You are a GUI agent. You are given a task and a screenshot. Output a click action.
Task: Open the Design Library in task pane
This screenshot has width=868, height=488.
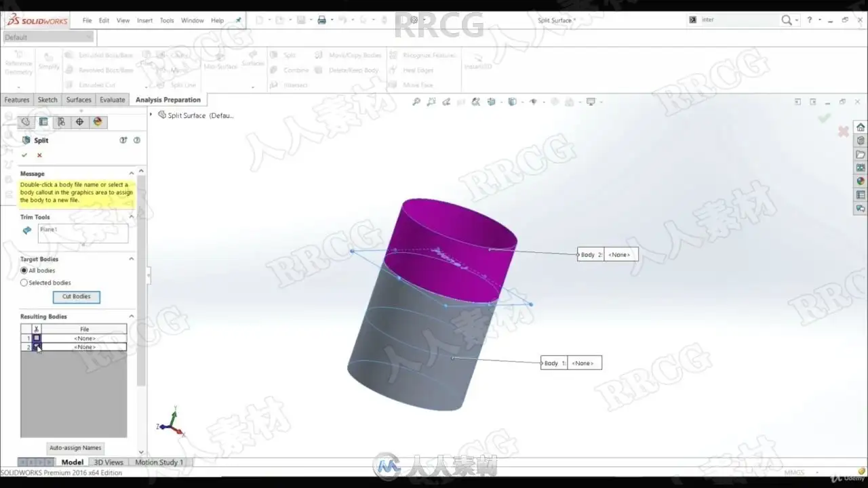click(x=861, y=141)
